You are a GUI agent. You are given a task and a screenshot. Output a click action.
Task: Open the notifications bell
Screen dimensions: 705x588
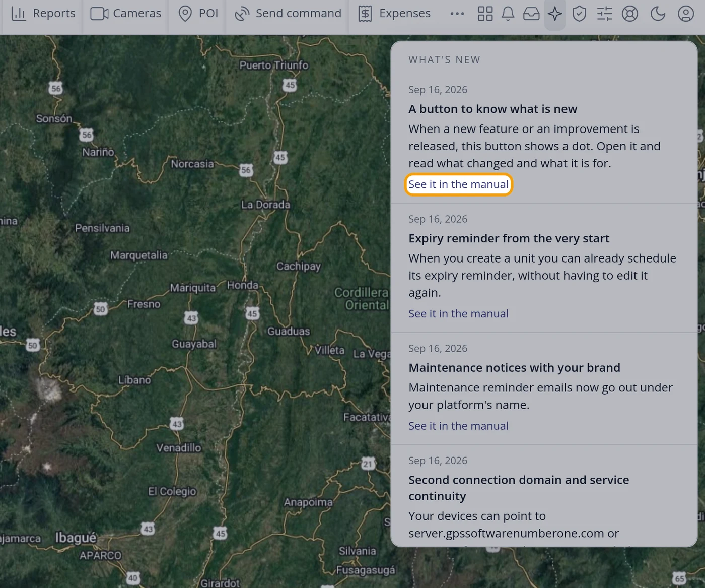(508, 14)
